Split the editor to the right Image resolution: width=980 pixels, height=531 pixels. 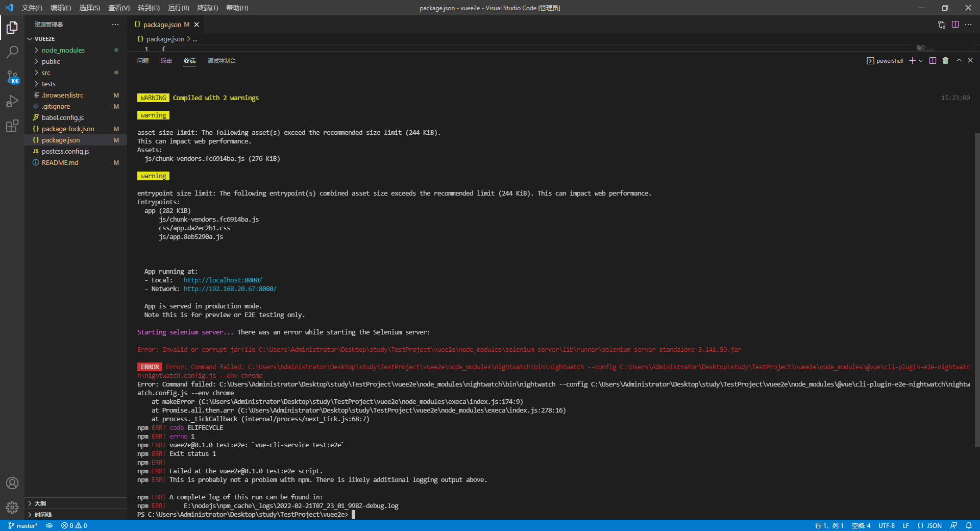(955, 25)
